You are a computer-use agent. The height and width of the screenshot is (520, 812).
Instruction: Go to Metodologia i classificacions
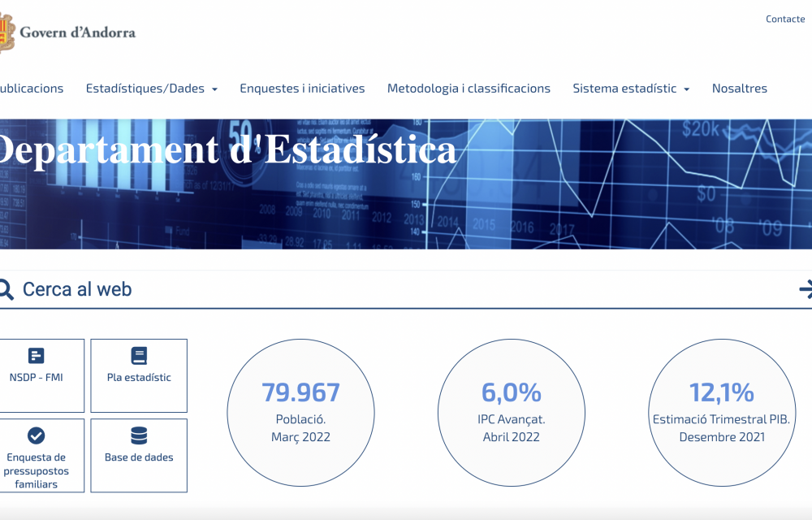(469, 89)
